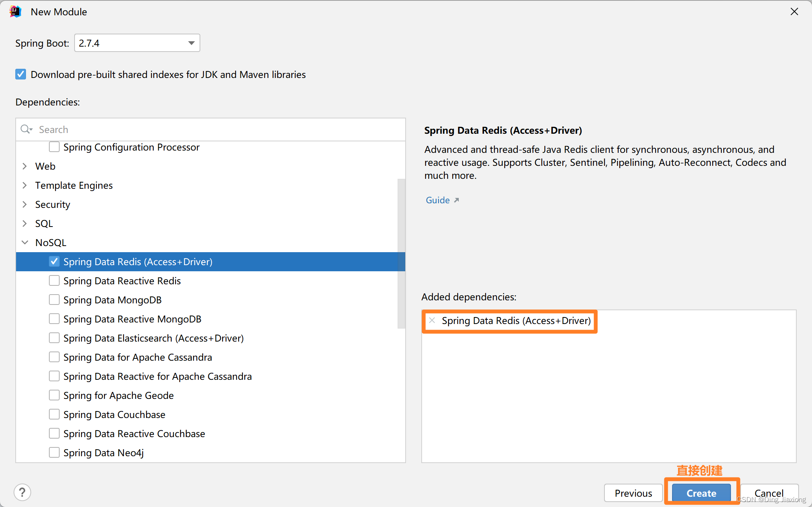
Task: Click the Cancel button
Action: point(769,493)
